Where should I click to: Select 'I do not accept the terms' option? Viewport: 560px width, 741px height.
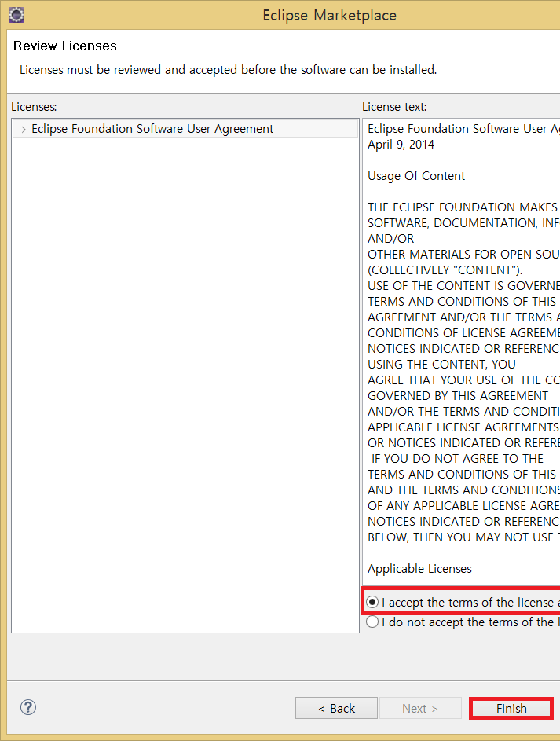pyautogui.click(x=372, y=622)
